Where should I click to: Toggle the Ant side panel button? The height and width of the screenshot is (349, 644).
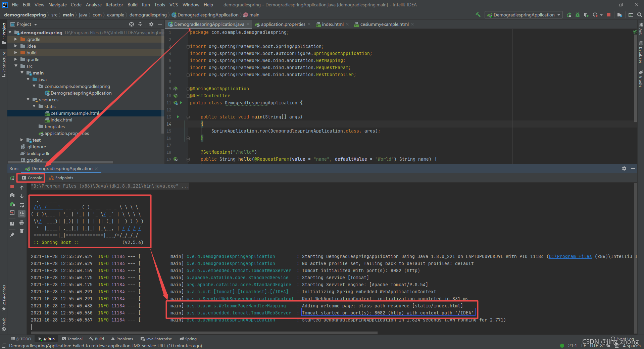[641, 29]
